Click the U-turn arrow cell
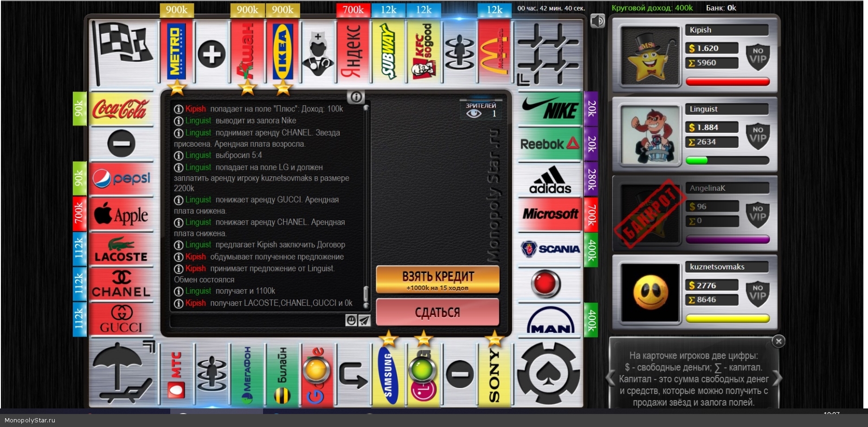This screenshot has width=868, height=427. coord(353,375)
